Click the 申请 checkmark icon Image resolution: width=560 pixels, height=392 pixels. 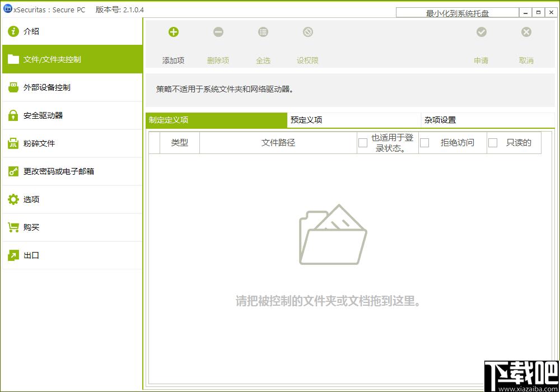click(x=482, y=32)
